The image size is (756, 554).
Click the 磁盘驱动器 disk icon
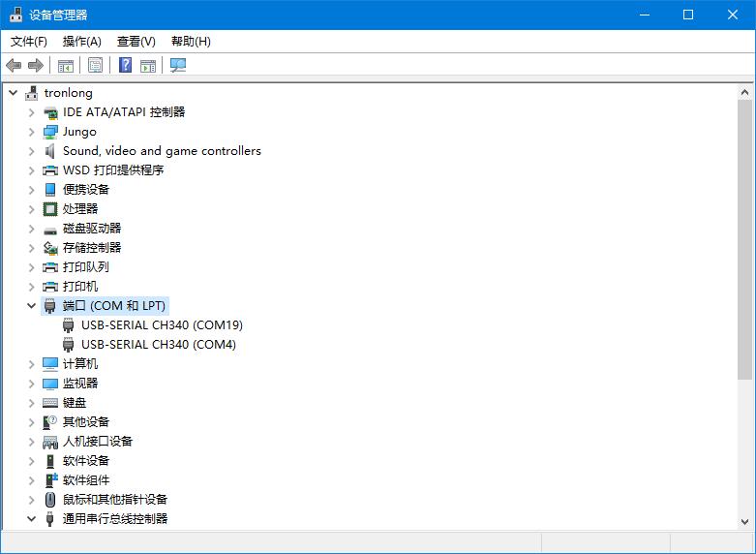pos(50,231)
